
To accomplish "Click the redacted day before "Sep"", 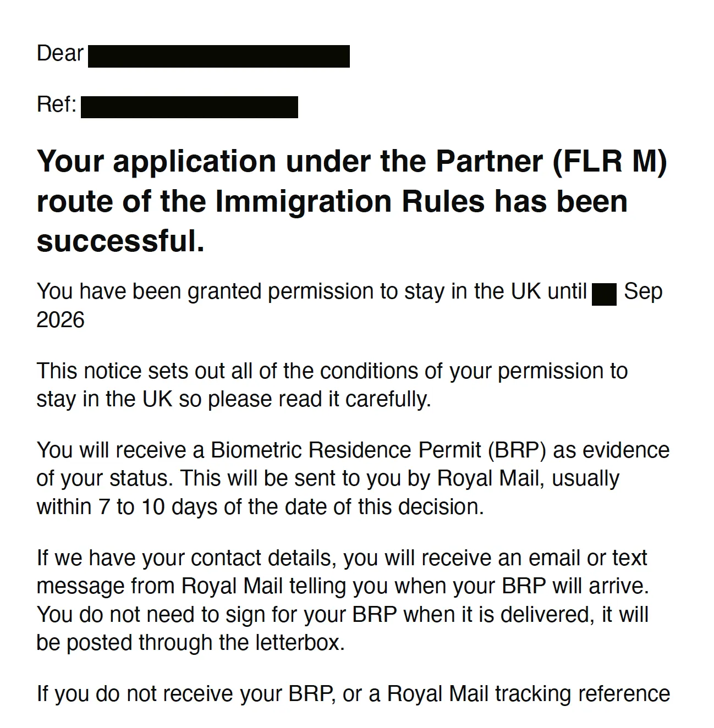I will click(604, 294).
